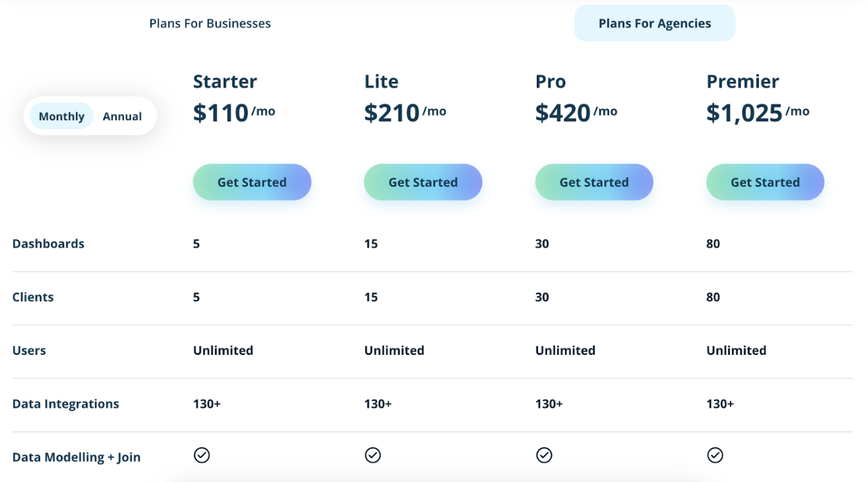Switch to Annual billing
The width and height of the screenshot is (868, 482).
click(x=121, y=116)
